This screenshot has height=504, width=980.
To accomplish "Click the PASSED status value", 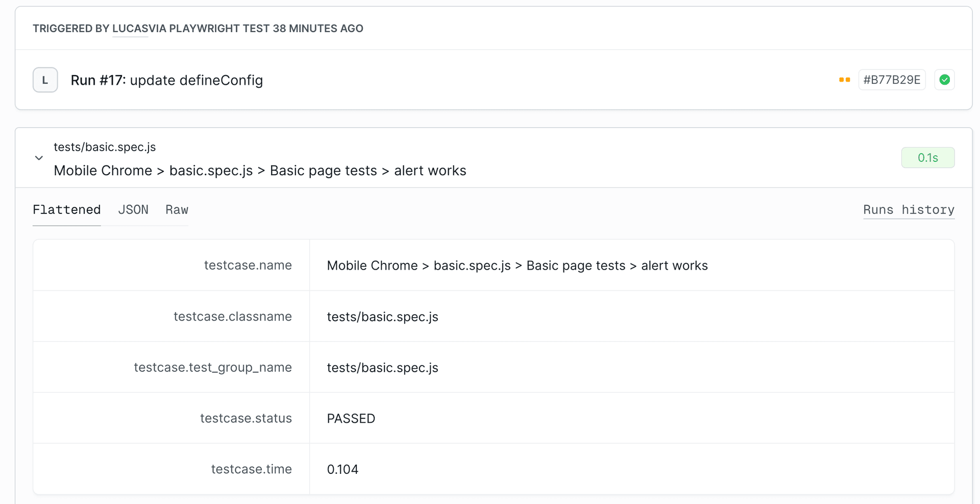I will click(351, 419).
